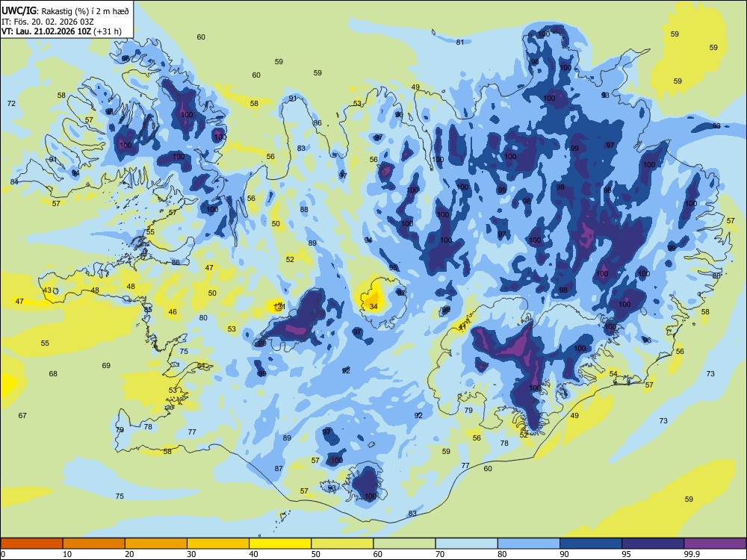This screenshot has height=560, width=747.
Task: Click the 40–50 bright yellow legend swatch
Action: tap(280, 544)
